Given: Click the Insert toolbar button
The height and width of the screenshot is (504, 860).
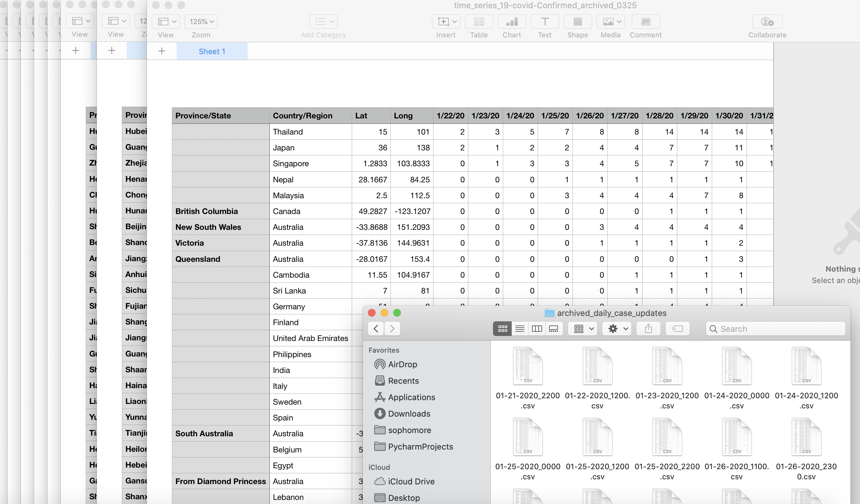Looking at the screenshot, I should tap(446, 22).
